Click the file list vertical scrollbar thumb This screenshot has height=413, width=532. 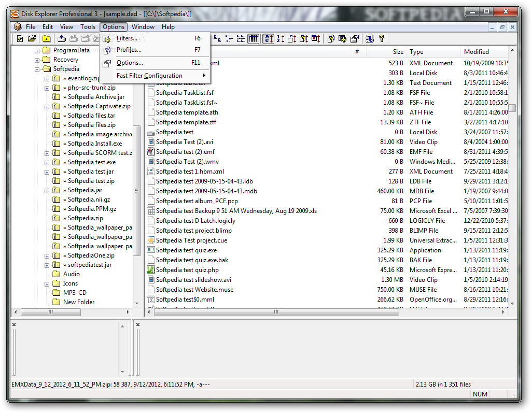tap(512, 108)
